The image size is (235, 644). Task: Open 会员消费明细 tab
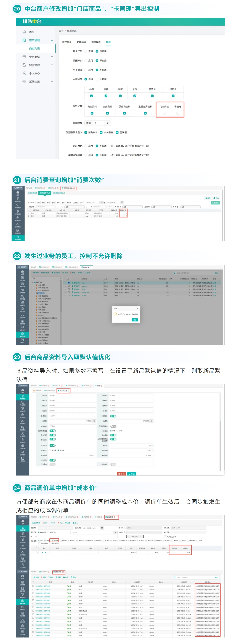pos(32,193)
